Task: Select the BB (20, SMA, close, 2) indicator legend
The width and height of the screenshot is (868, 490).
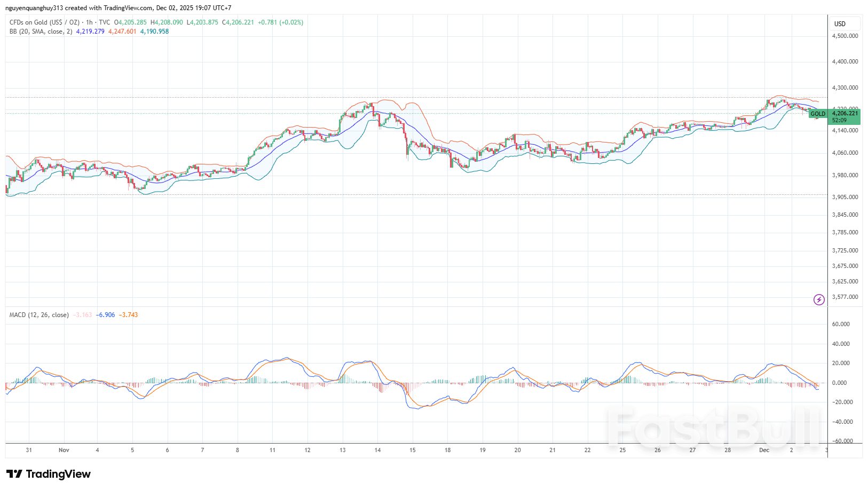Action: 41,31
